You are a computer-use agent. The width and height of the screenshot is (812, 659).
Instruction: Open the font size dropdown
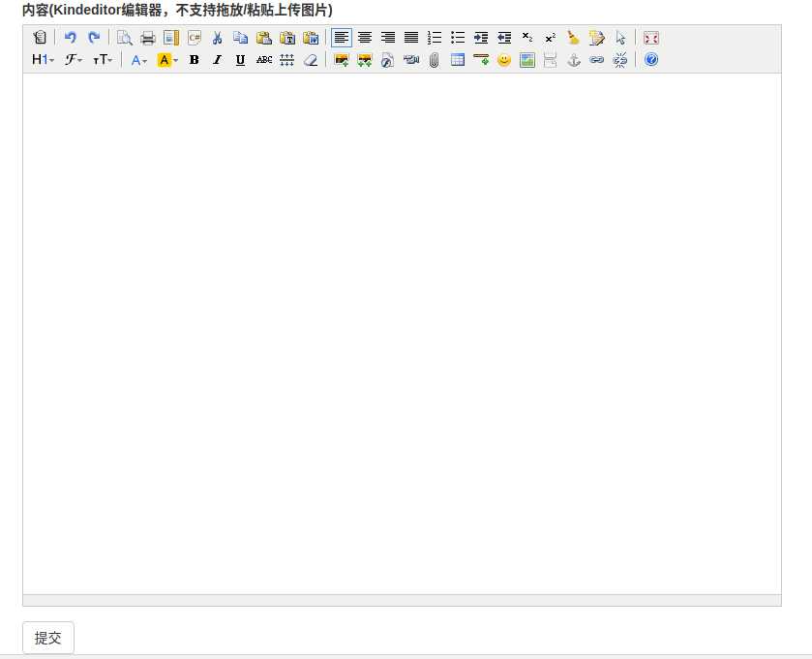click(x=103, y=60)
